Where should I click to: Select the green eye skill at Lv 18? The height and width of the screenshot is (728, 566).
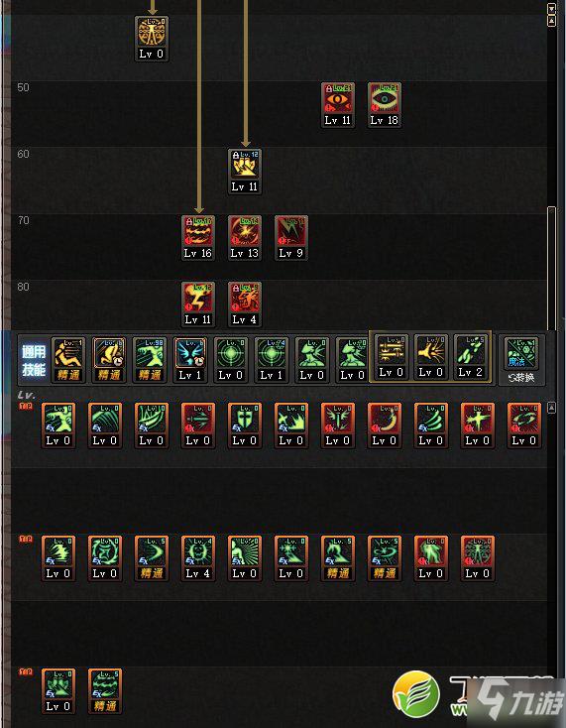coord(385,105)
